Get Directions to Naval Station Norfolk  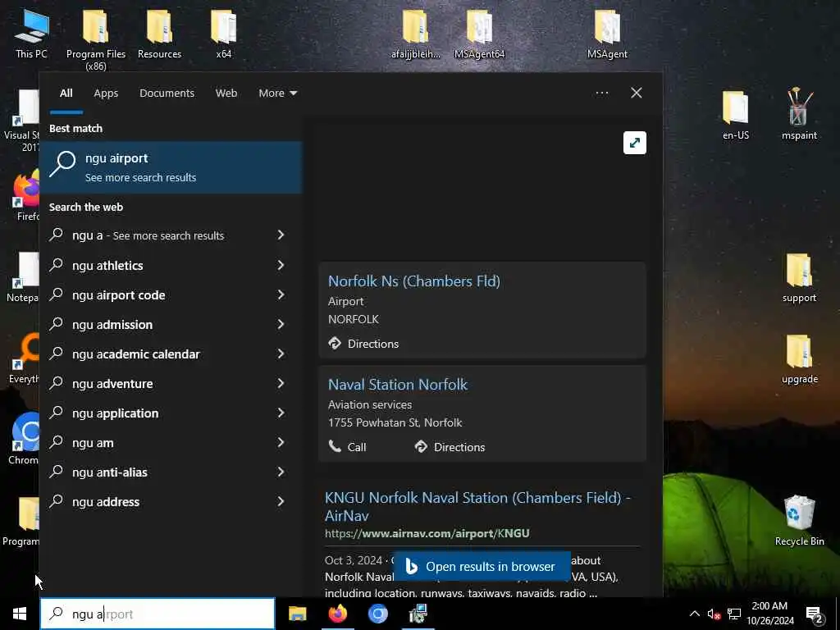pyautogui.click(x=450, y=447)
